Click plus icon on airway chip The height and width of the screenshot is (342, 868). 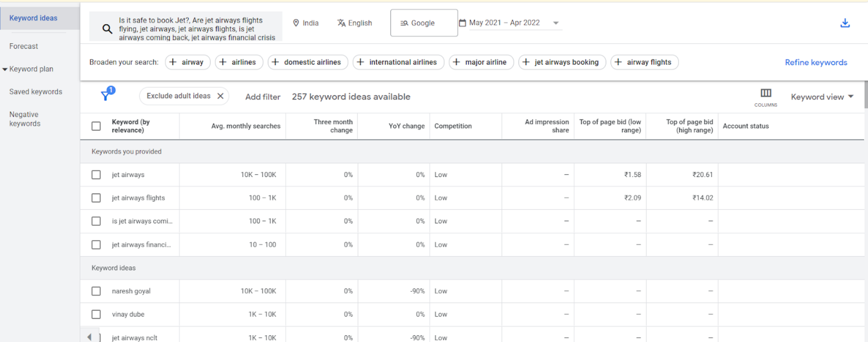pos(173,62)
